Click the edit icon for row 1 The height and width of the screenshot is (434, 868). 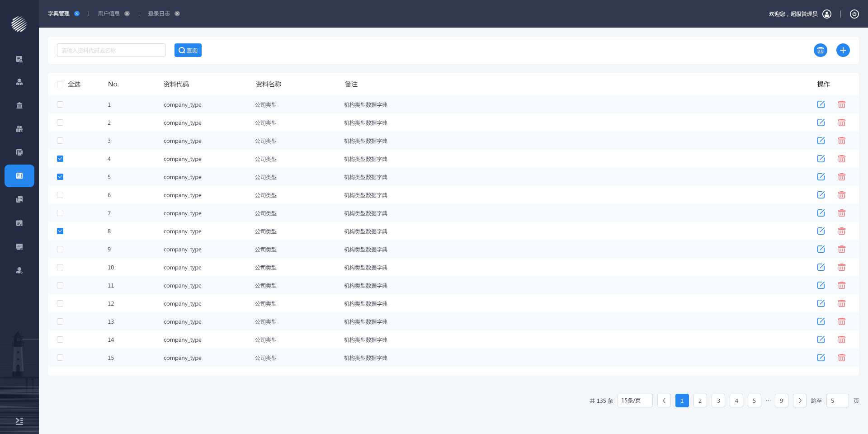[821, 104]
